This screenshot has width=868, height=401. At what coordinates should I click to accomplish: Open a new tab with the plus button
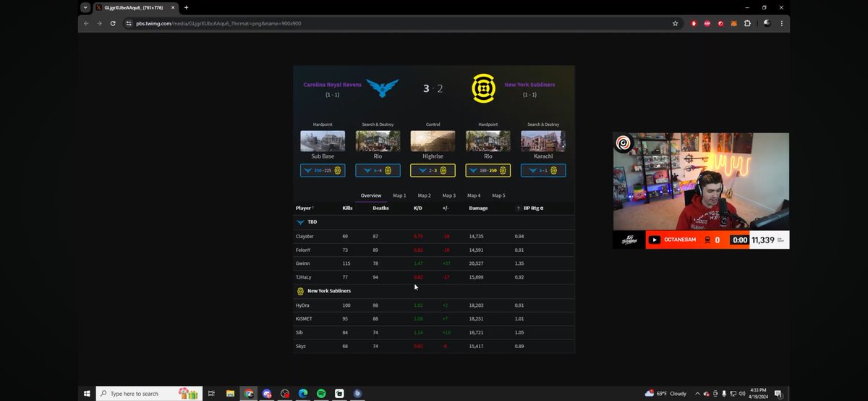(x=186, y=7)
